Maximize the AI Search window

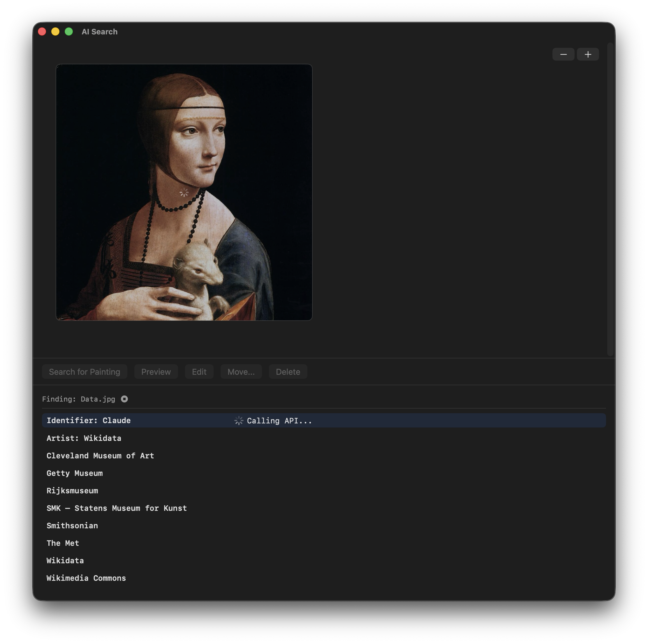[x=69, y=31]
